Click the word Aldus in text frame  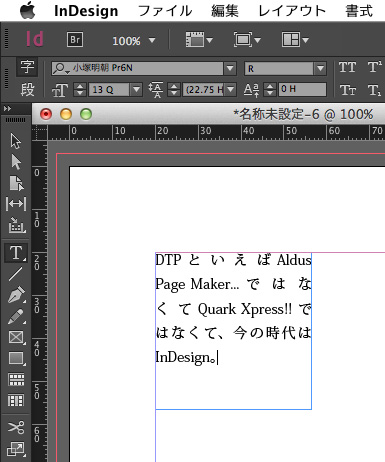click(294, 260)
